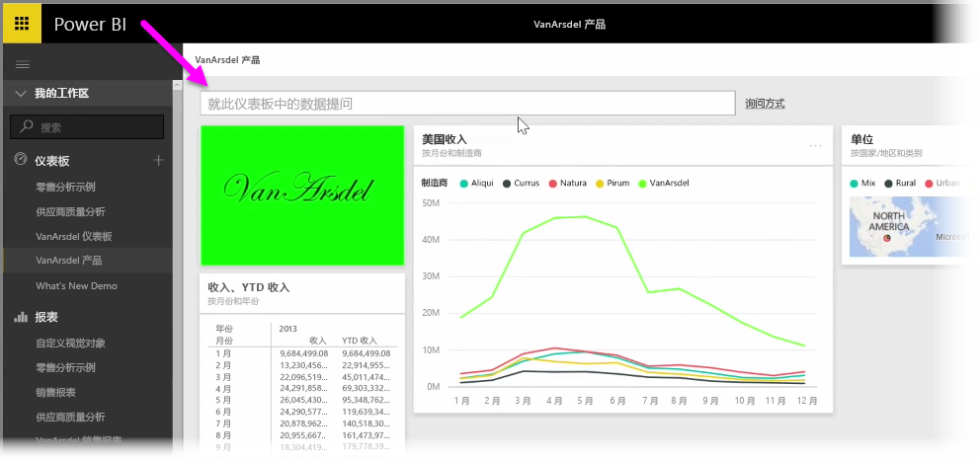The height and width of the screenshot is (460, 980).
Task: Click the 50M axis label on chart
Action: [432, 202]
